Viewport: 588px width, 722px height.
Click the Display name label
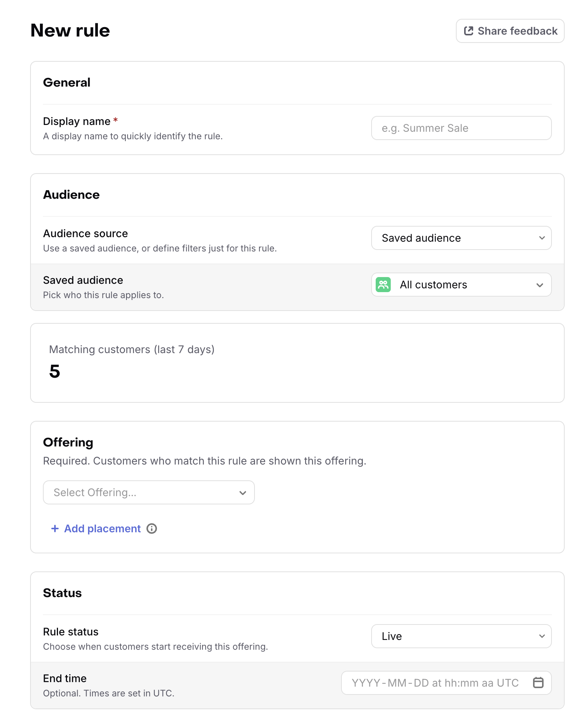[x=76, y=121]
